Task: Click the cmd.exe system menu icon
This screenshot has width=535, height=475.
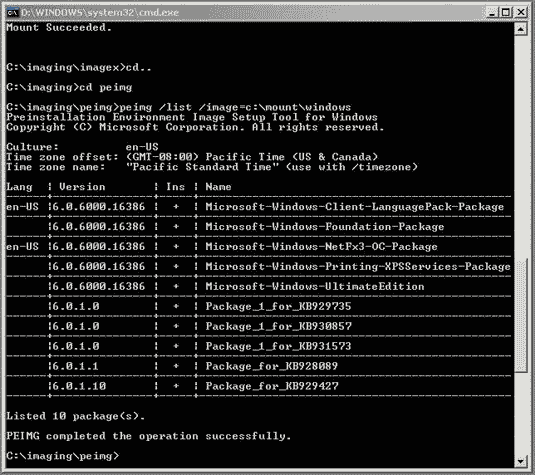Action: click(x=12, y=13)
